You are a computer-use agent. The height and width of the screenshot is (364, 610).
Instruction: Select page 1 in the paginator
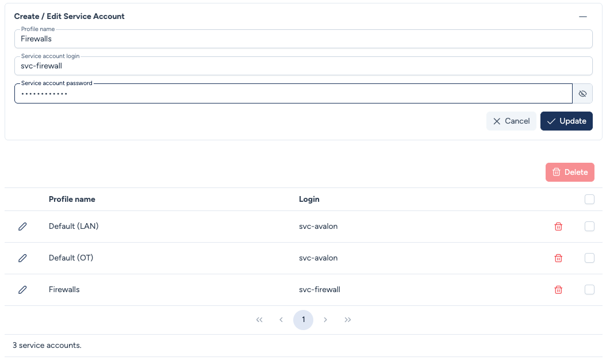point(303,320)
